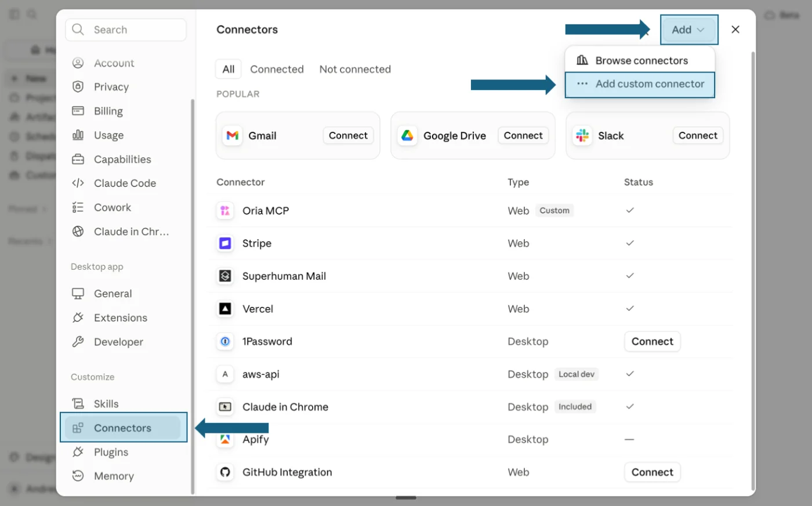Click the Billing card icon

point(78,110)
